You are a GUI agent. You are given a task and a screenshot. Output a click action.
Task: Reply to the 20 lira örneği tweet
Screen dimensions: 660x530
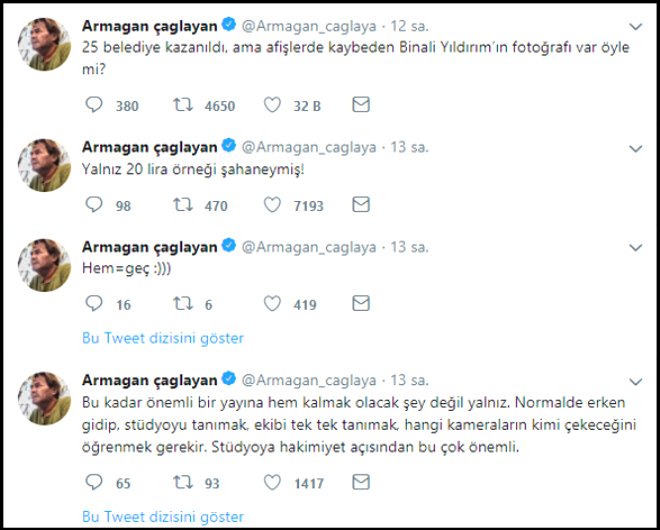pos(94,205)
